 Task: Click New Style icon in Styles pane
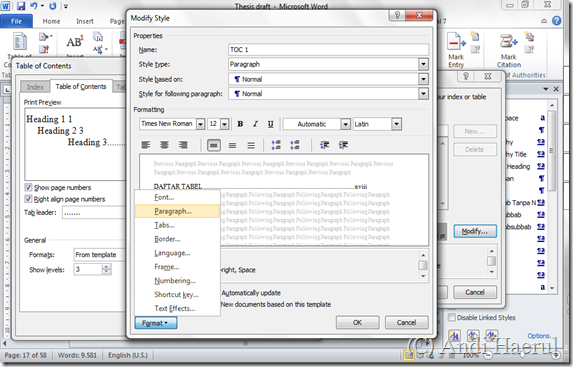pos(454,335)
